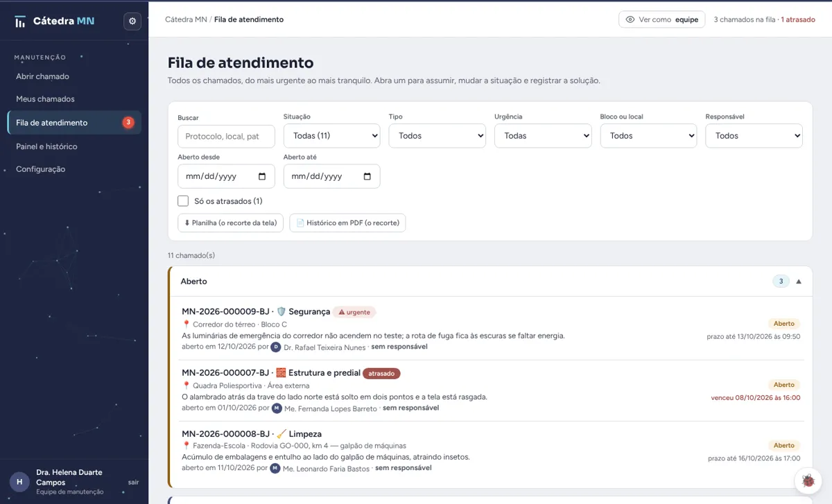Screen dimensions: 832x504
Task: Open Configuração in sidebar
Action: 74,169
